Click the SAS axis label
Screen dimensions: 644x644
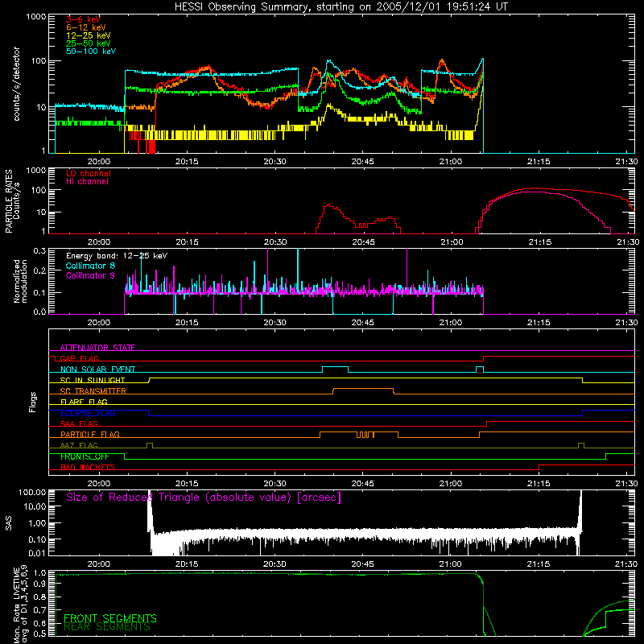8,523
